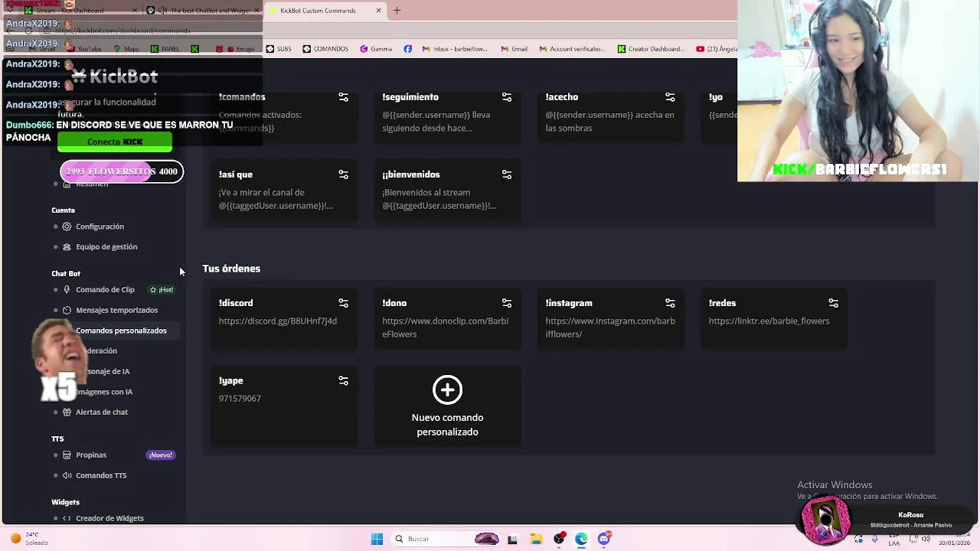The image size is (980, 551).
Task: Open the Facebook bookmark icon
Action: click(407, 49)
